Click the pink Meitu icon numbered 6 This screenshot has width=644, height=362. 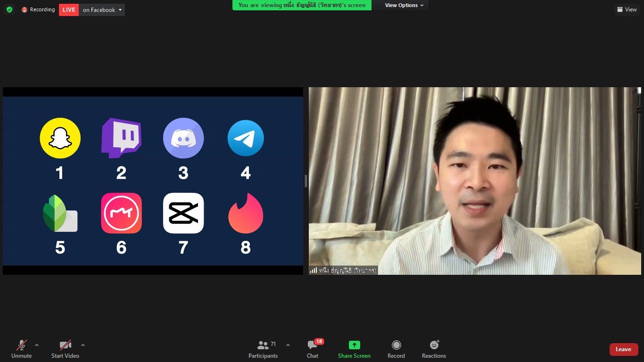121,213
